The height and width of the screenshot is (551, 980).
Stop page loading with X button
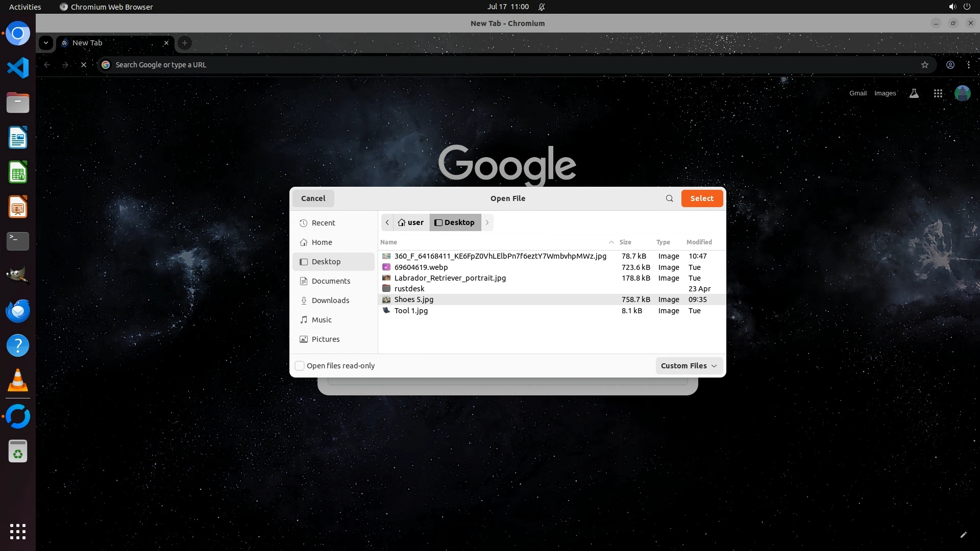[84, 65]
